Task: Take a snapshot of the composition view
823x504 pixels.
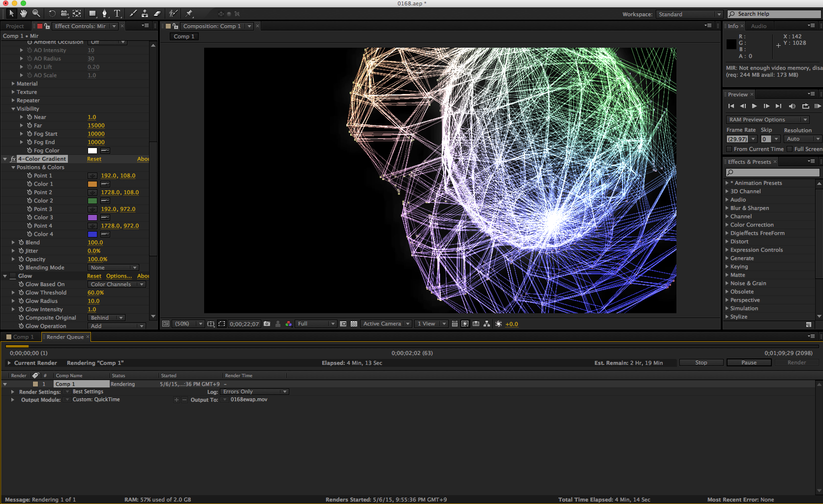Action: click(x=267, y=324)
